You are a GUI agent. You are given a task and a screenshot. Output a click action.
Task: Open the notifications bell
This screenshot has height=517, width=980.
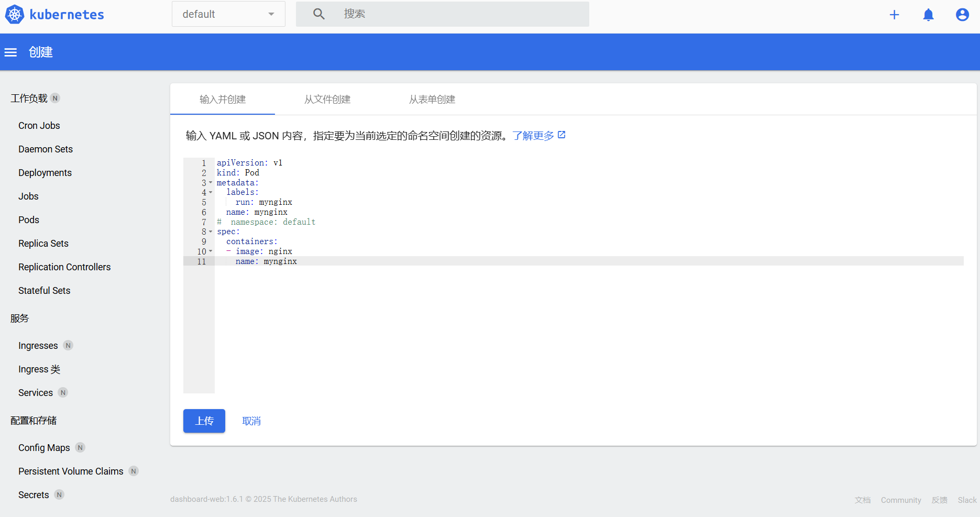pos(928,15)
